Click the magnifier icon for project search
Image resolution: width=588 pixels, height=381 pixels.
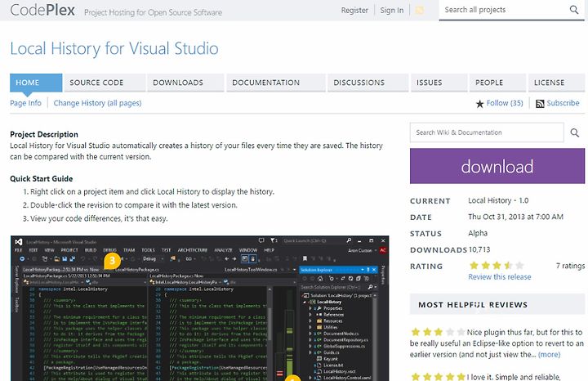574,10
